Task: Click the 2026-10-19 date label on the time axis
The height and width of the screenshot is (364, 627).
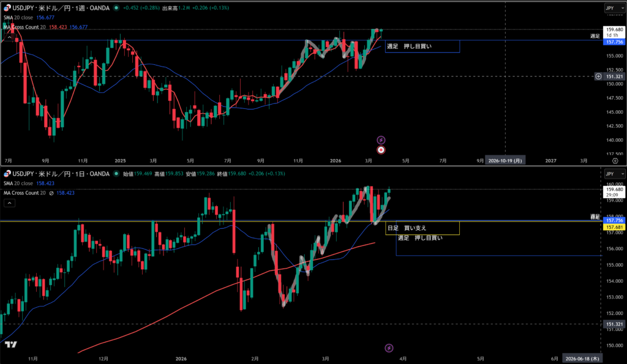Action: coord(506,160)
